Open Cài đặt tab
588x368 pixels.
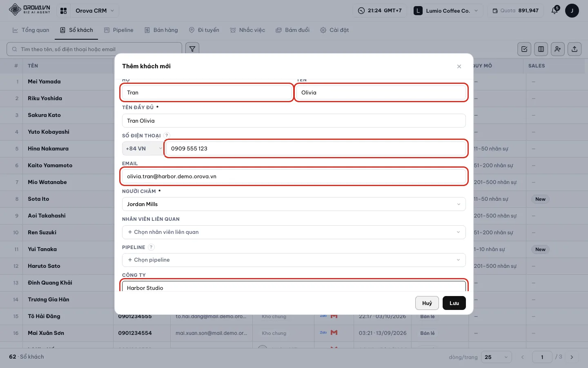click(x=334, y=30)
